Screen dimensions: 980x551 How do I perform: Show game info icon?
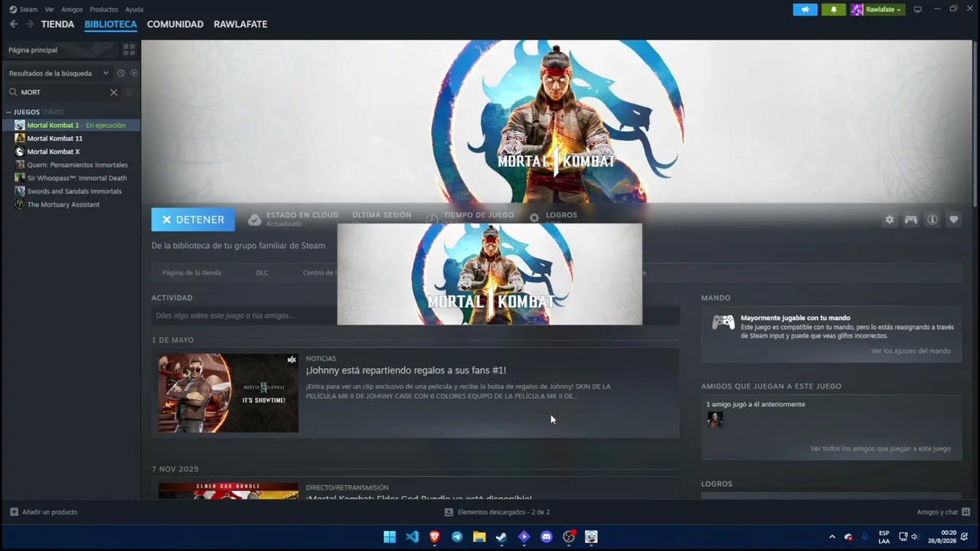[932, 220]
